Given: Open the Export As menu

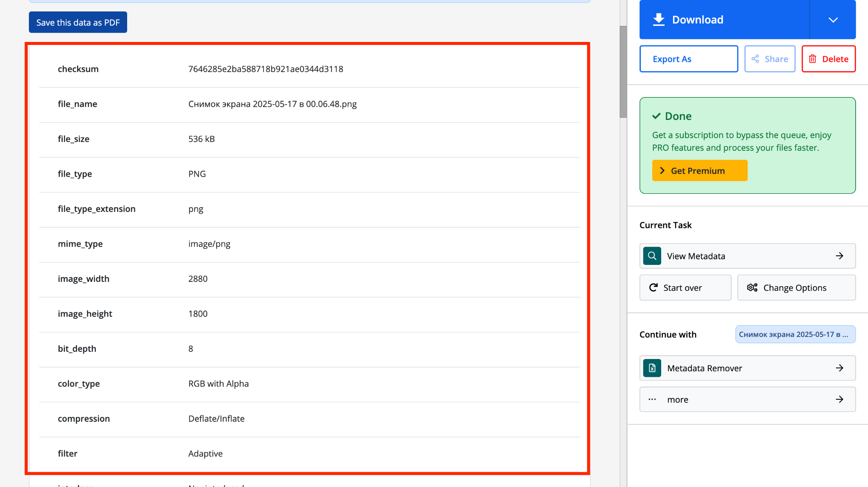Looking at the screenshot, I should [x=688, y=59].
